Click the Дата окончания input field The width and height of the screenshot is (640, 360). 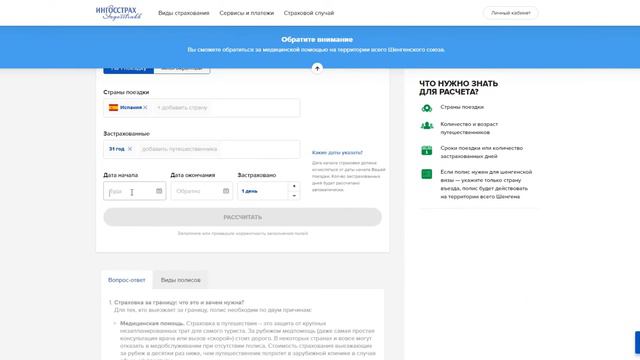coord(202,191)
